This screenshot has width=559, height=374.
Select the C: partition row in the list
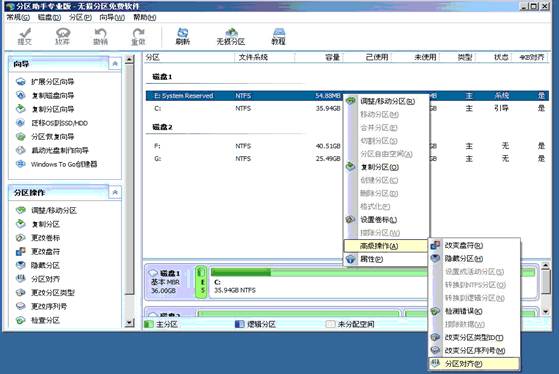347,108
